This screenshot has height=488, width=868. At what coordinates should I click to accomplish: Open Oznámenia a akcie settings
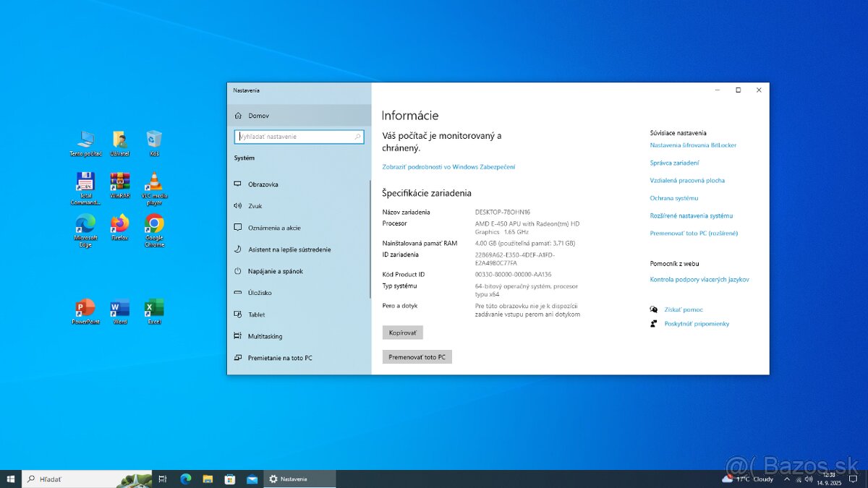coord(278,227)
